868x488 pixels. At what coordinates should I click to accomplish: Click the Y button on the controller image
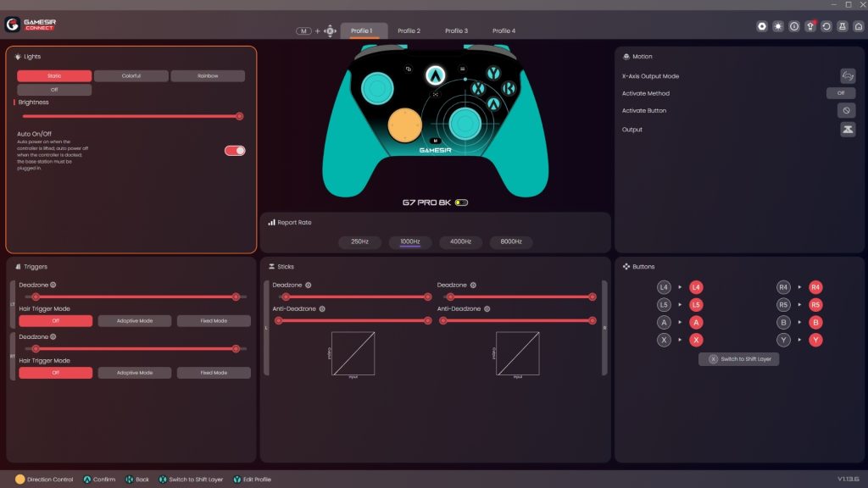point(493,73)
